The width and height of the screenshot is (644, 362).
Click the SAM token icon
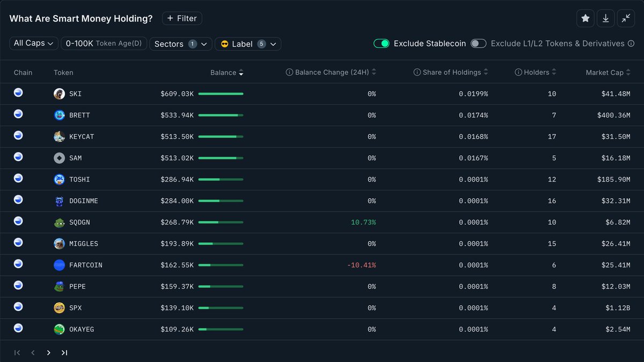[59, 158]
